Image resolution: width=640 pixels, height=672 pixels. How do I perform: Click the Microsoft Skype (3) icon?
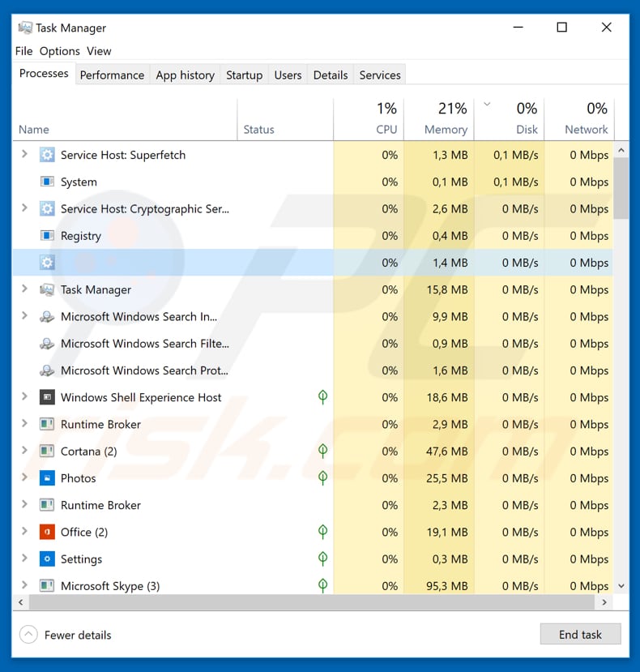47,586
